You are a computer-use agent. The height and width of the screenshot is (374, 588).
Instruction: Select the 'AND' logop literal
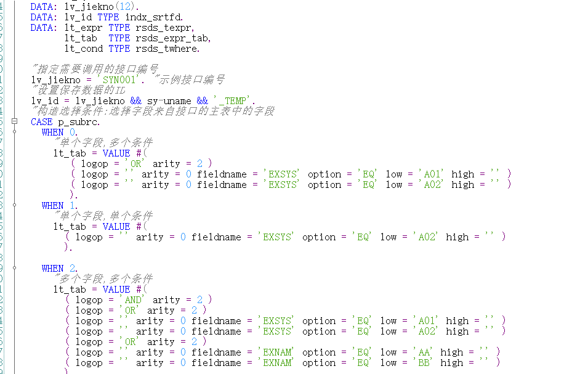[133, 300]
